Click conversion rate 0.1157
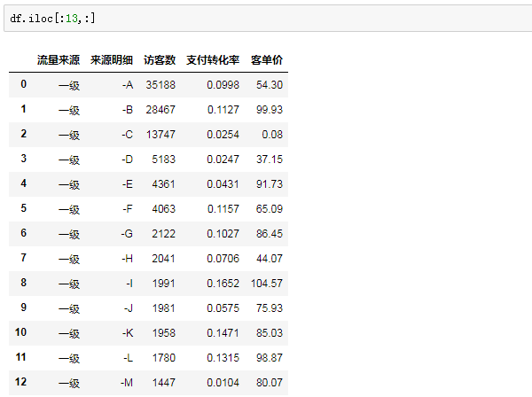This screenshot has height=397, width=532. click(x=223, y=209)
